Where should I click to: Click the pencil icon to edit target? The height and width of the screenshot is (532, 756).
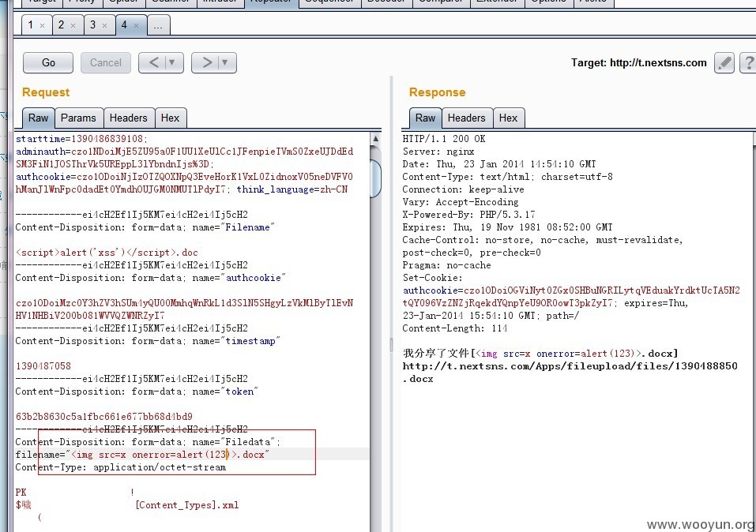(x=724, y=62)
